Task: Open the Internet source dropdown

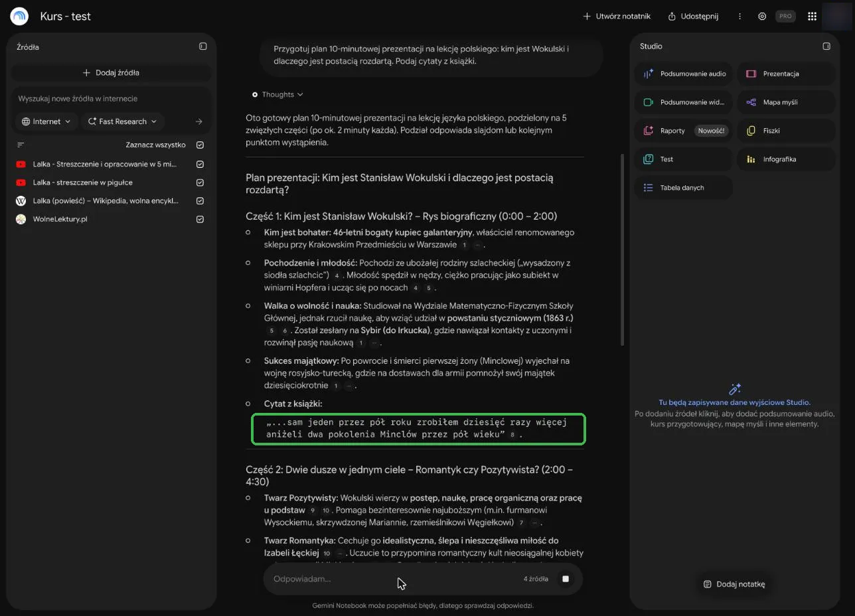Action: 46,121
